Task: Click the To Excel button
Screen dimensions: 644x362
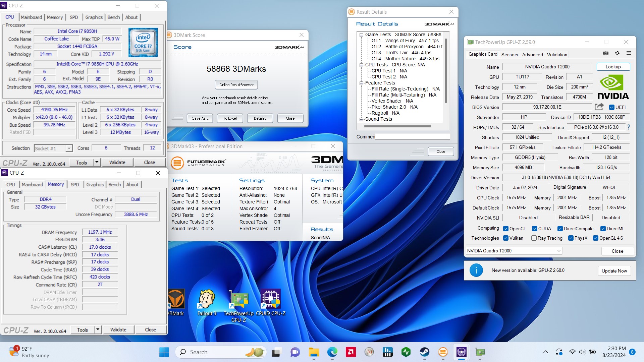Action: 230,118
